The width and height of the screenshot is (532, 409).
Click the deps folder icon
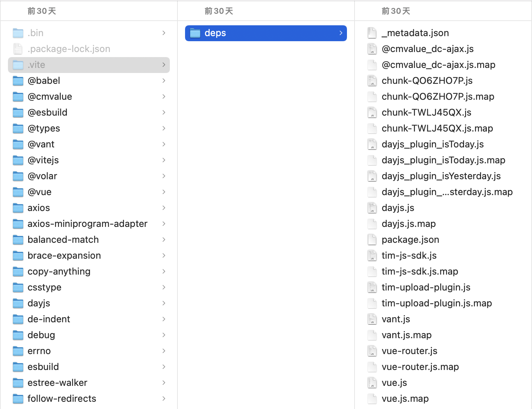pyautogui.click(x=195, y=33)
